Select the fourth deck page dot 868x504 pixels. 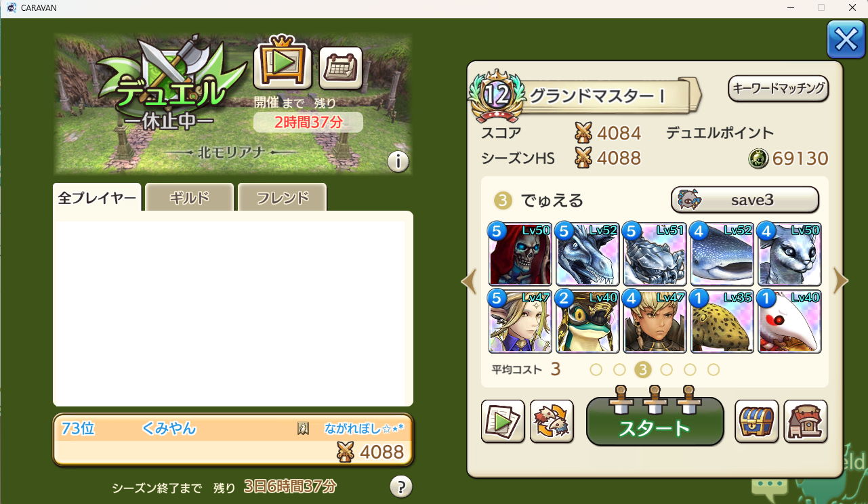pyautogui.click(x=667, y=370)
